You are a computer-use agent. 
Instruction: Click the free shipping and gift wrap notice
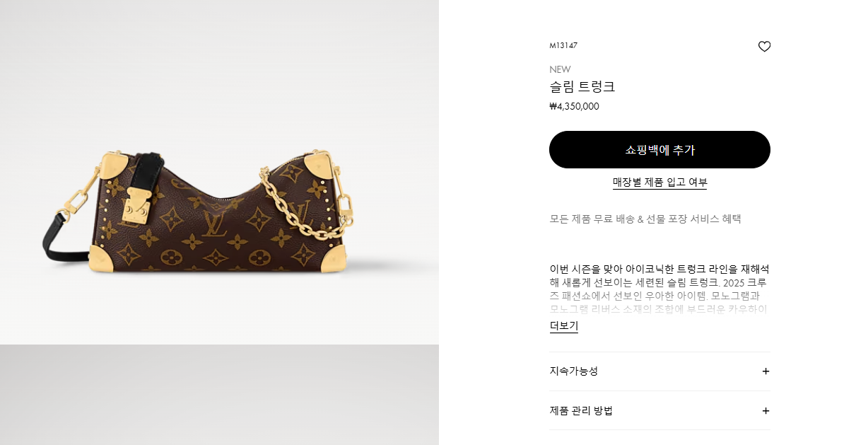(645, 219)
